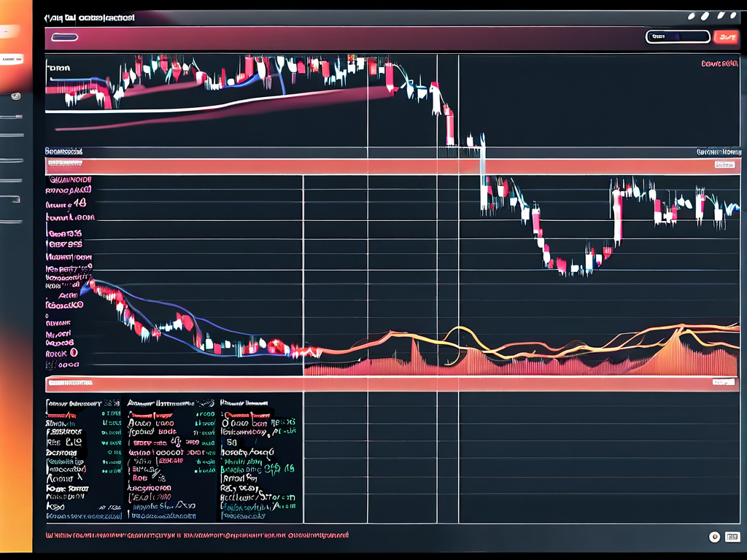The width and height of the screenshot is (747, 560).
Task: Click the circular icon in the bottom-right corner
Action: (714, 537)
